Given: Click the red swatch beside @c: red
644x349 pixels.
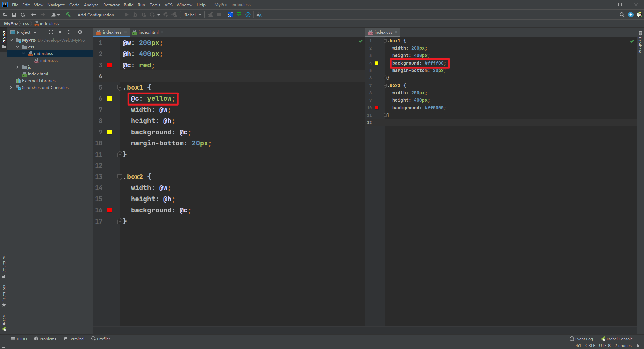Looking at the screenshot, I should click(x=109, y=65).
